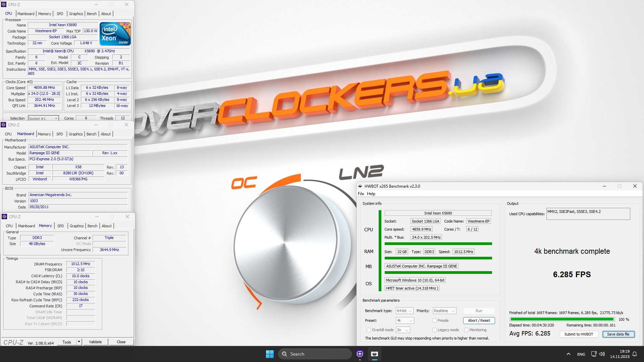Switch to CPU tab in Mainboard CPU-Z window
644x362 pixels.
coord(8,134)
